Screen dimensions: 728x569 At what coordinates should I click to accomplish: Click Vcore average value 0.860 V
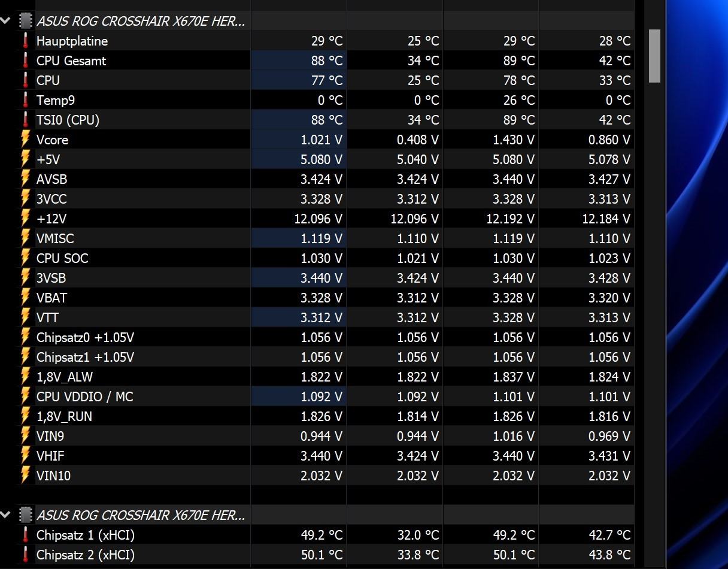coord(609,140)
